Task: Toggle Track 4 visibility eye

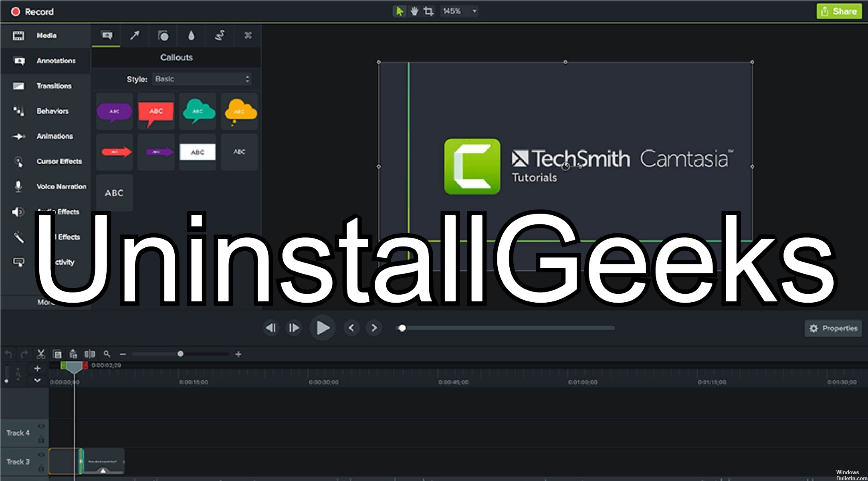Action: click(41, 426)
